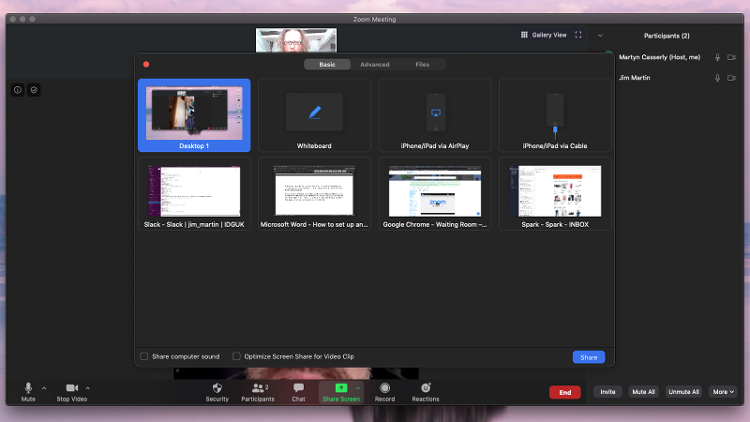Switch to the Advanced sharing tab

pyautogui.click(x=375, y=65)
